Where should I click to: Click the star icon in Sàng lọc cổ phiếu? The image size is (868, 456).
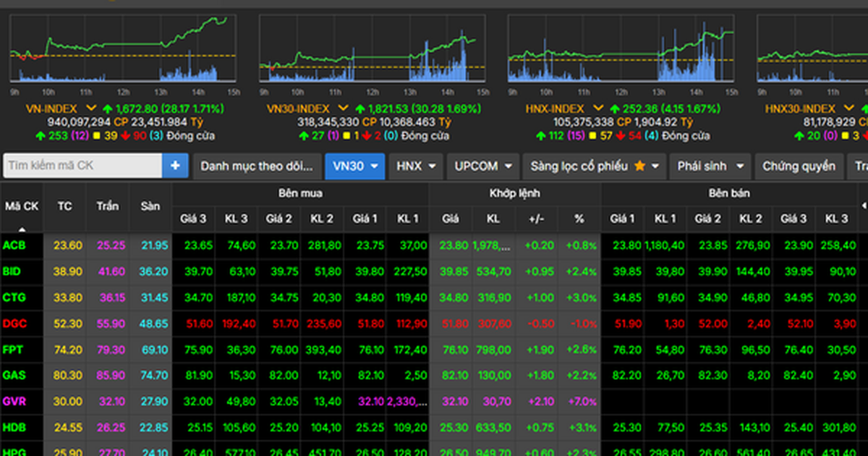point(639,166)
